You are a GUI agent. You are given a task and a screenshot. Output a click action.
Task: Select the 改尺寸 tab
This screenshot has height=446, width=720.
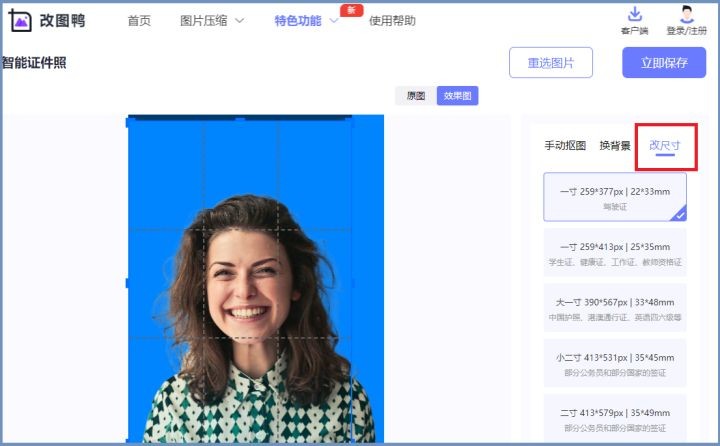click(665, 145)
